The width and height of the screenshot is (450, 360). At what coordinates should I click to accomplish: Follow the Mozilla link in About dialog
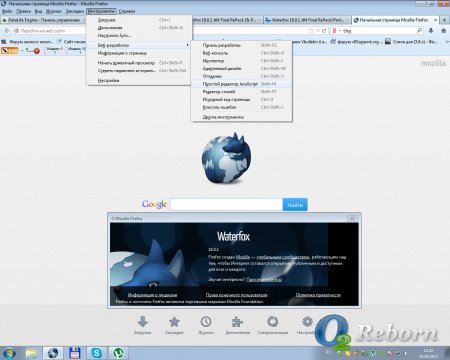pyautogui.click(x=243, y=257)
